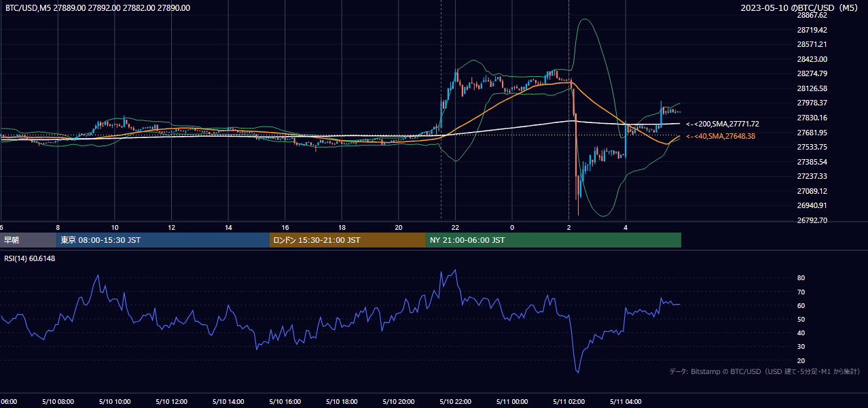Select the ロンドン 15:30-21:00 JST session bar

pos(348,240)
